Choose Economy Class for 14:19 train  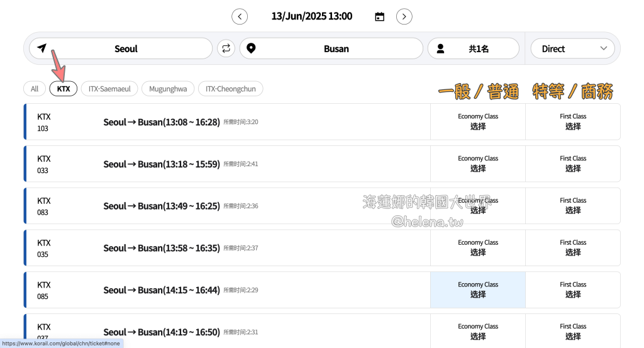coord(478,331)
